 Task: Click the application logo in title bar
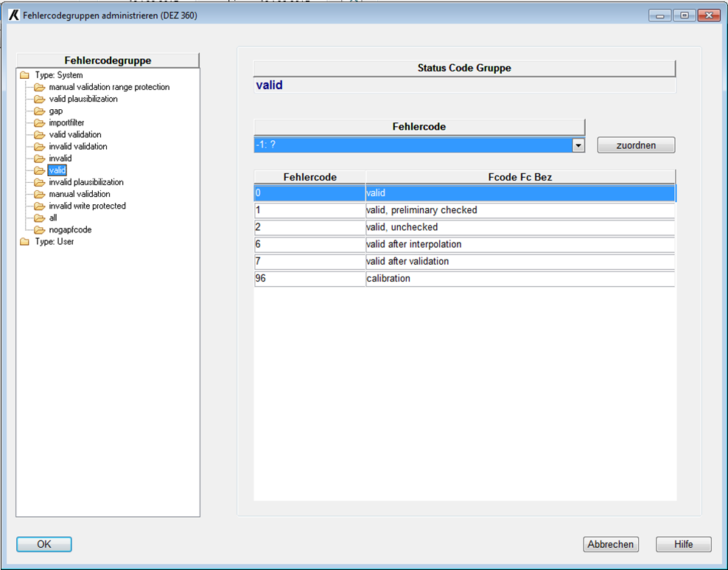coord(13,15)
